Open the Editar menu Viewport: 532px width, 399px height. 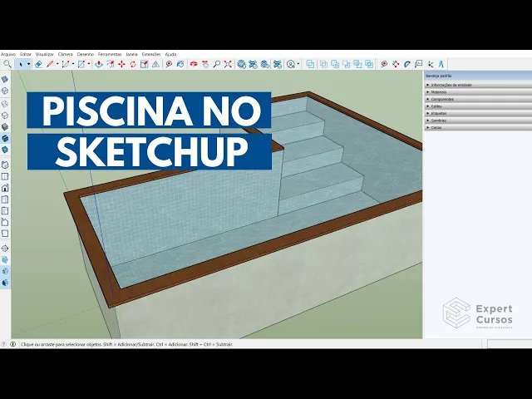coord(26,54)
